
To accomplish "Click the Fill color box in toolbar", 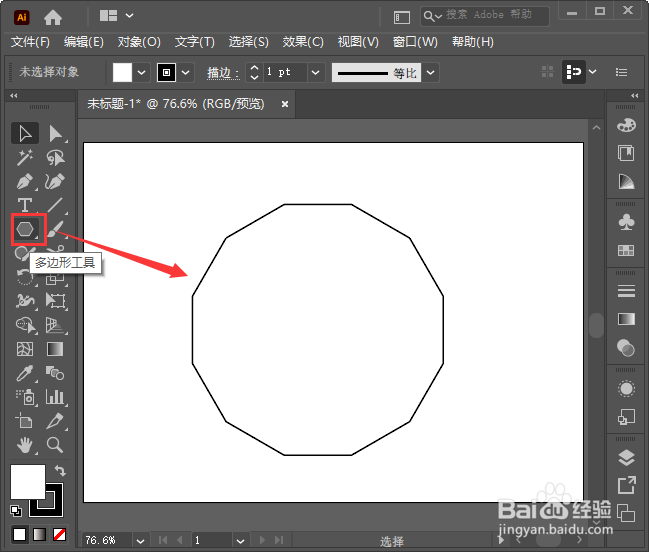I will click(x=27, y=482).
